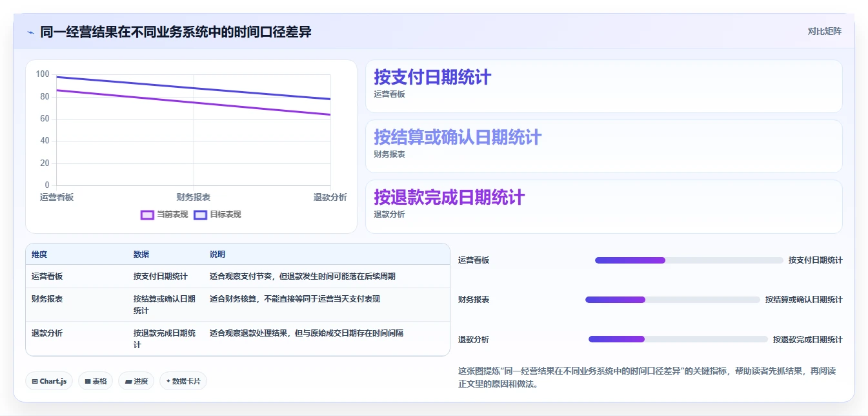868x416 pixels.
Task: Click the 财务报表 progress bar
Action: (672, 300)
